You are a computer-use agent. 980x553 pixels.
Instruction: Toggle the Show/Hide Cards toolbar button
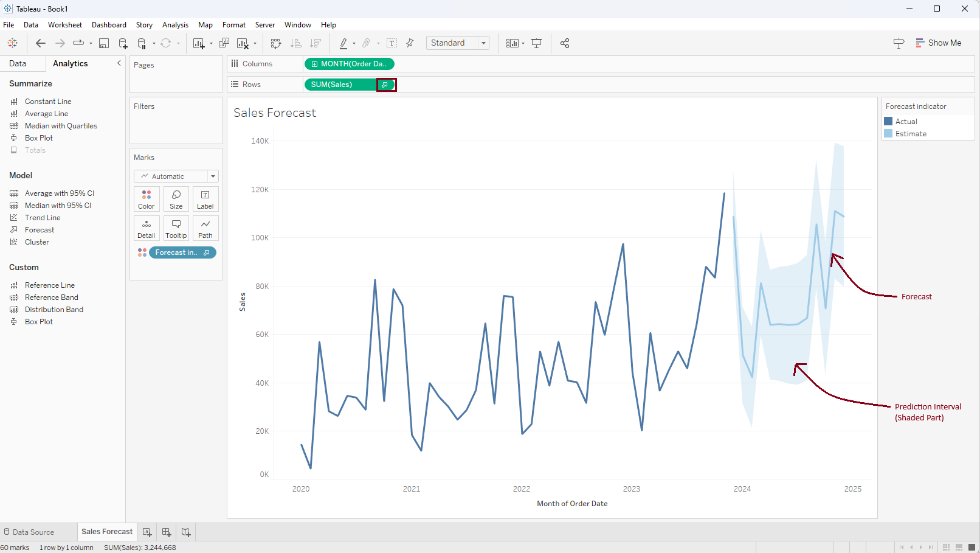point(512,43)
